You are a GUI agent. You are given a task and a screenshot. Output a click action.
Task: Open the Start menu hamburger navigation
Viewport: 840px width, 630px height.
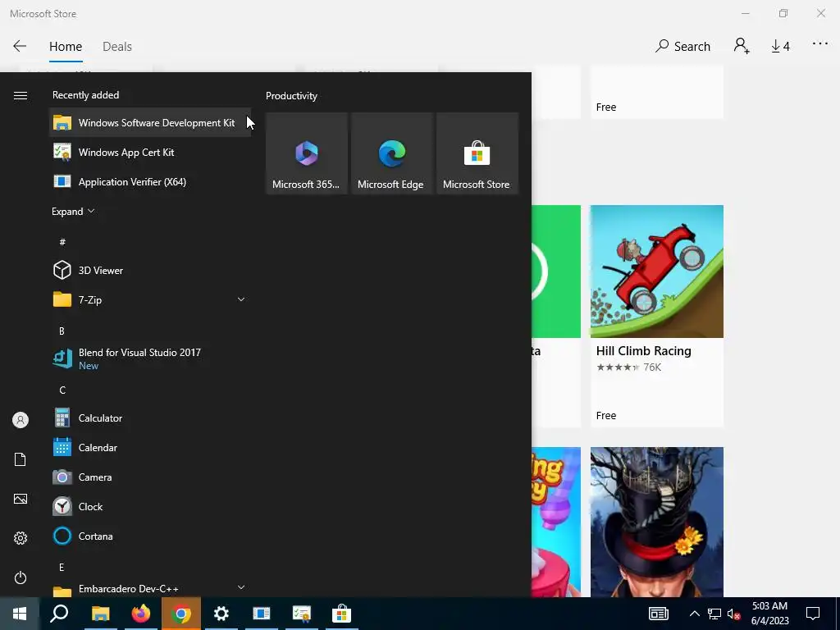tap(21, 95)
